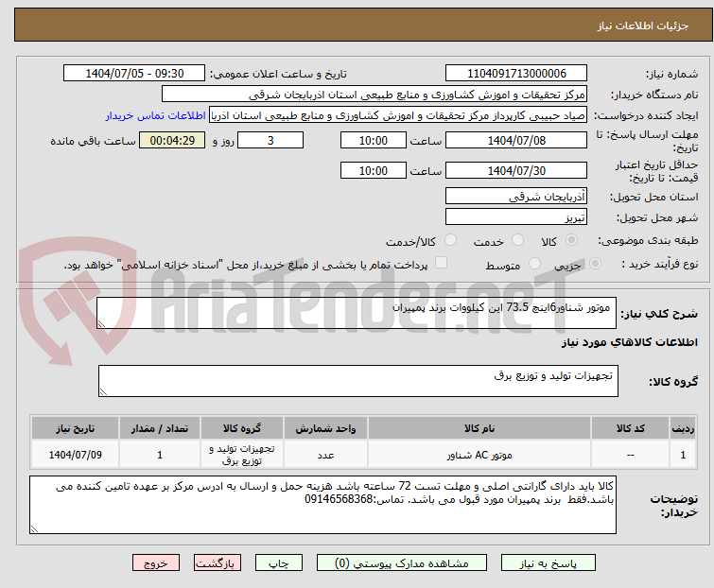Select the کالا/خدمت radio button
714x588 pixels.
pos(450,240)
